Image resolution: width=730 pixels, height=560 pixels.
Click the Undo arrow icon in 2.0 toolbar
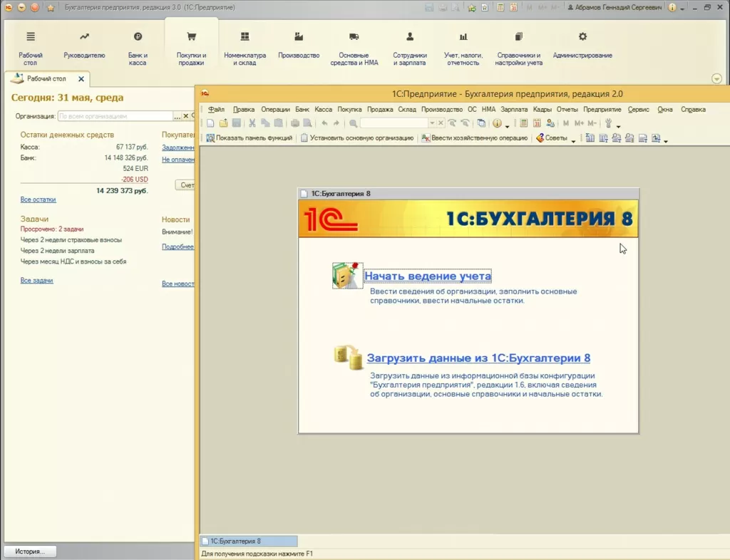tap(324, 123)
